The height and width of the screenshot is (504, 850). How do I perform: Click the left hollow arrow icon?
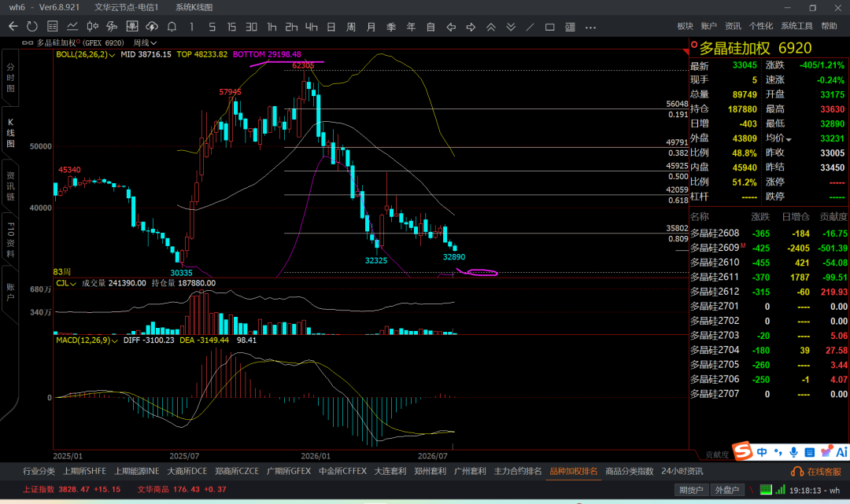[x=451, y=27]
